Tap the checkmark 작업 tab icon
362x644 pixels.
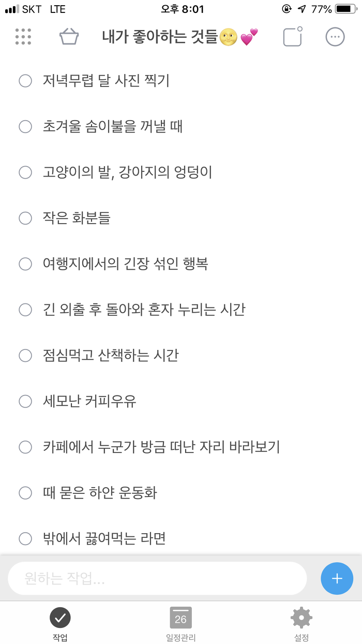(x=60, y=617)
